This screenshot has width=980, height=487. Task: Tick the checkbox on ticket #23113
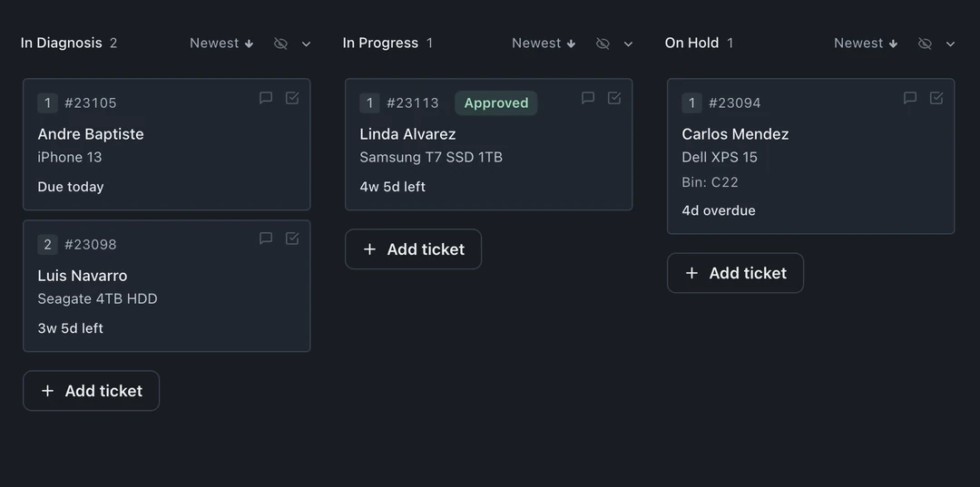613,98
